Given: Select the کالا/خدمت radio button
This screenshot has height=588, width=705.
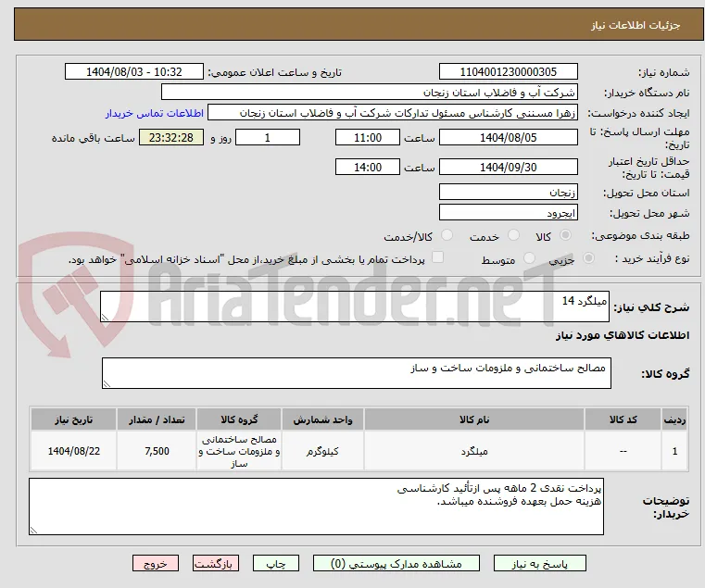Looking at the screenshot, I should [x=447, y=235].
